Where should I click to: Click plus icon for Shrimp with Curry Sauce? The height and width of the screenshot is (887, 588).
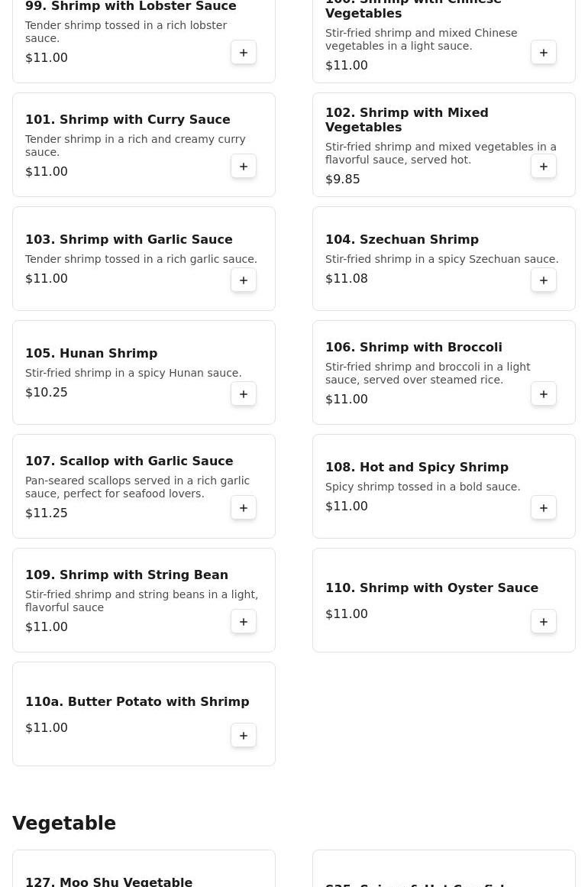[244, 167]
